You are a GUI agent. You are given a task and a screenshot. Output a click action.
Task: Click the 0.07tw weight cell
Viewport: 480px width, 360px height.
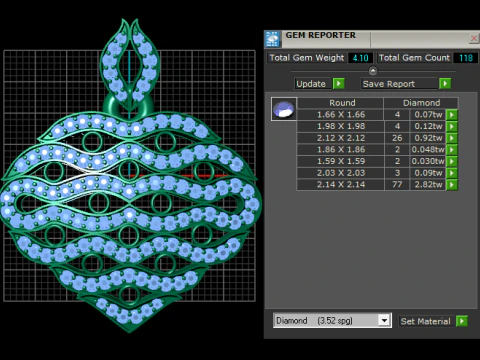[x=428, y=115]
